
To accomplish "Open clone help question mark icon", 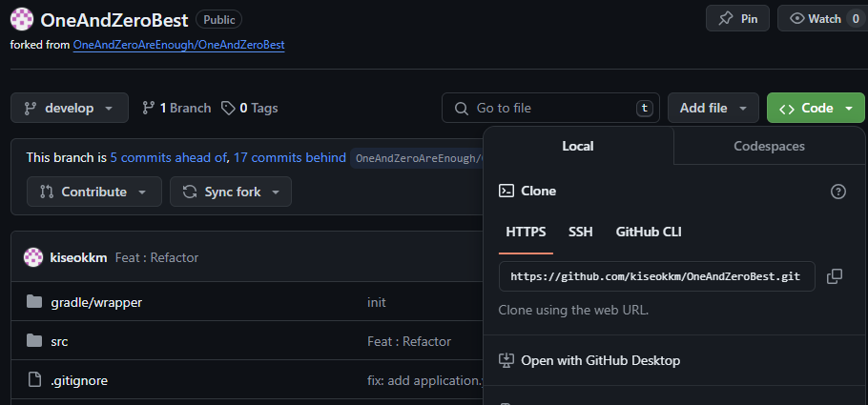I will 838,192.
